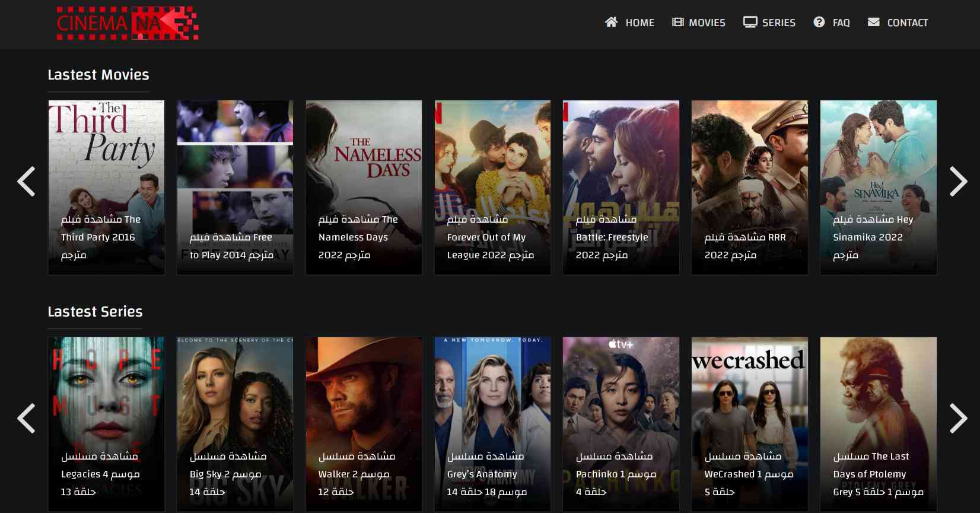Image resolution: width=980 pixels, height=513 pixels.
Task: Open Legacies season 4 episode 13 card
Action: pyautogui.click(x=106, y=424)
